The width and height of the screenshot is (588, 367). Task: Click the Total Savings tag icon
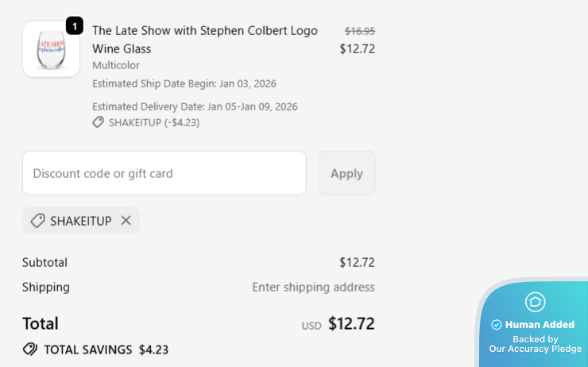pyautogui.click(x=30, y=350)
